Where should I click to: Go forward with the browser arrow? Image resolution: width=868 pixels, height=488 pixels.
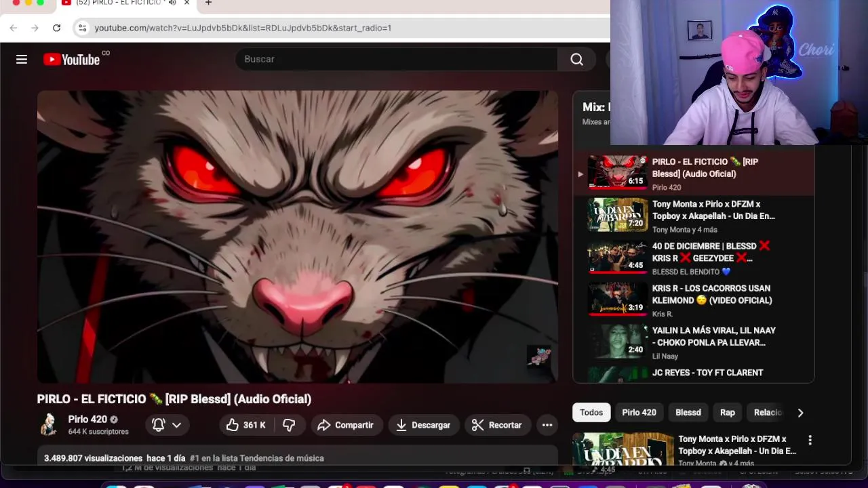point(35,28)
